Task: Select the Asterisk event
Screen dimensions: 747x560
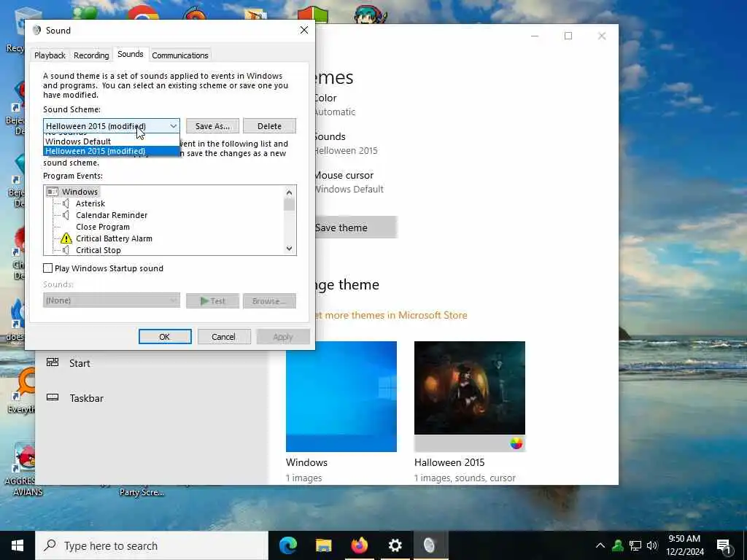Action: tap(90, 203)
